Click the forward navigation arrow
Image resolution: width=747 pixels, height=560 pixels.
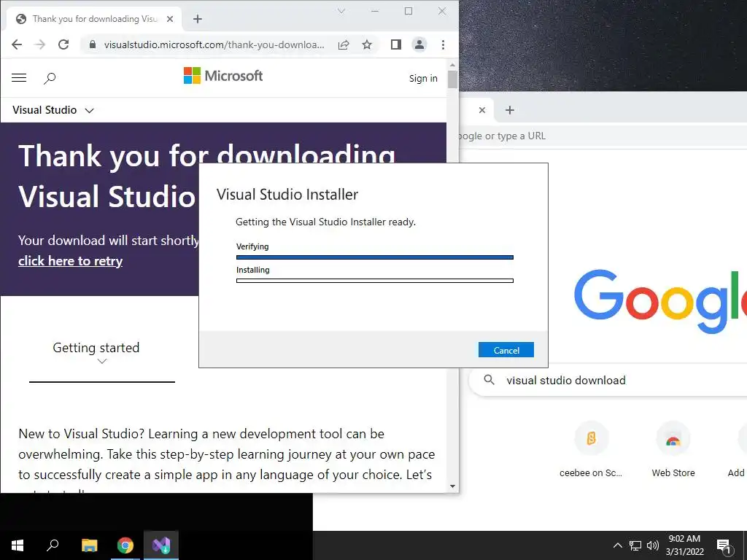[40, 44]
